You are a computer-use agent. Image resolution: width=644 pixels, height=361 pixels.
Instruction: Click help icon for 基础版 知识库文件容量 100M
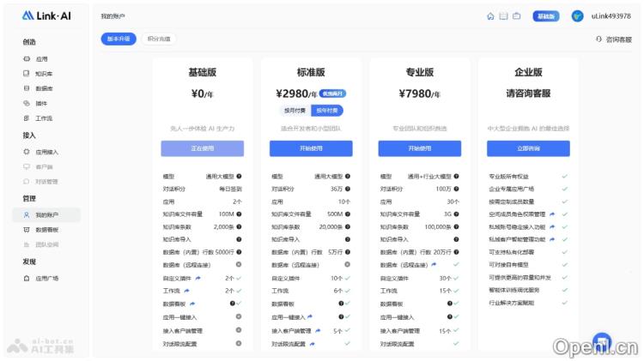point(239,214)
